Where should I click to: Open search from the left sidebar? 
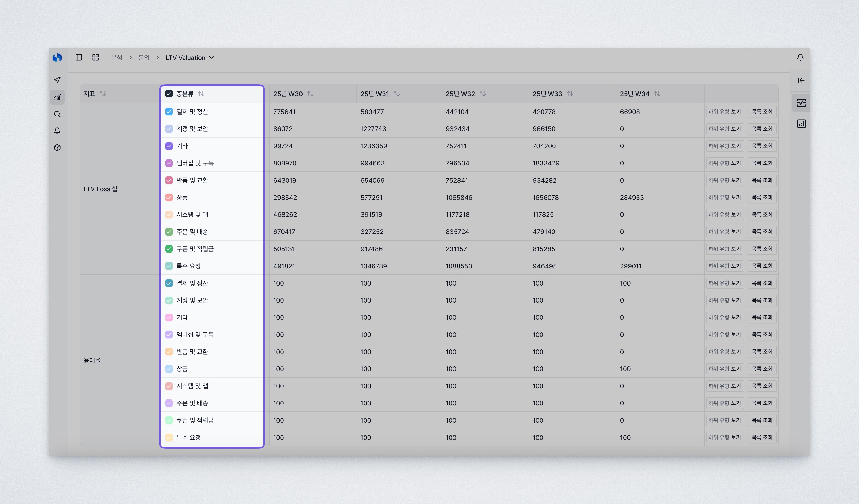pyautogui.click(x=57, y=114)
